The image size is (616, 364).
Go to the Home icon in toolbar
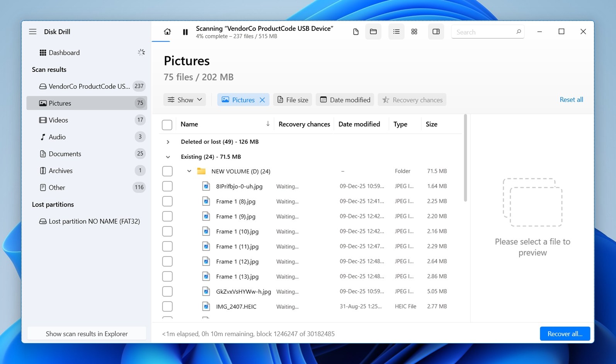167,32
